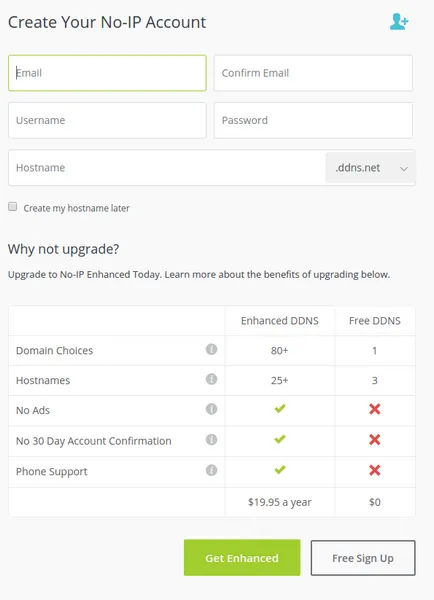Viewport: 434px width, 600px height.
Task: Open info icon for Domain Choices
Action: 211,349
